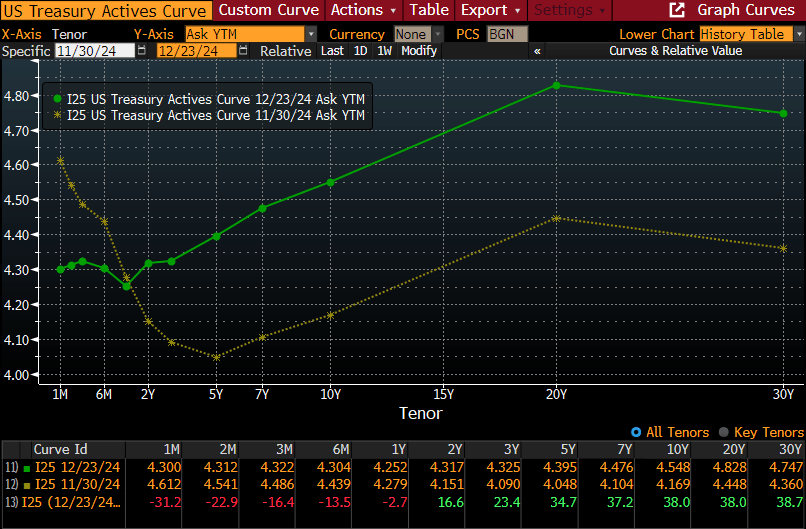Click green swatch in 12/23/24 table row
The height and width of the screenshot is (529, 806).
click(x=26, y=467)
